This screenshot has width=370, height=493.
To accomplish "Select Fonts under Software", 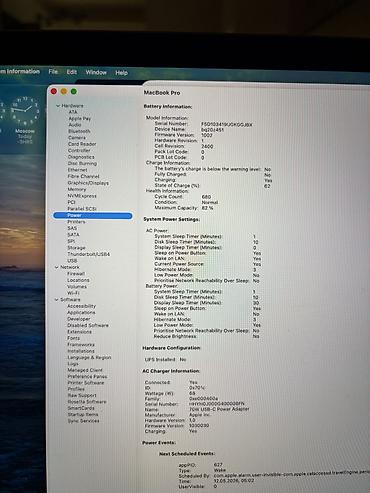I will pyautogui.click(x=73, y=338).
